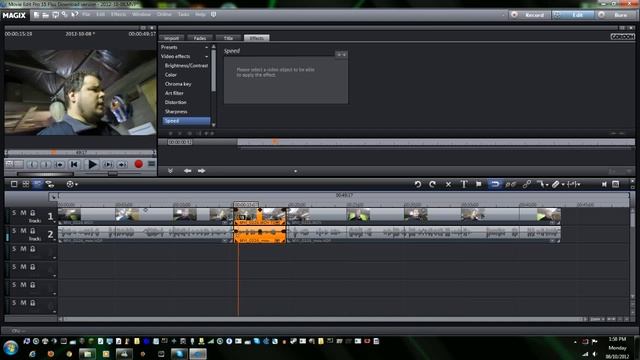The image size is (640, 360).
Task: Select Brightness/Contrast effect
Action: click(x=186, y=66)
